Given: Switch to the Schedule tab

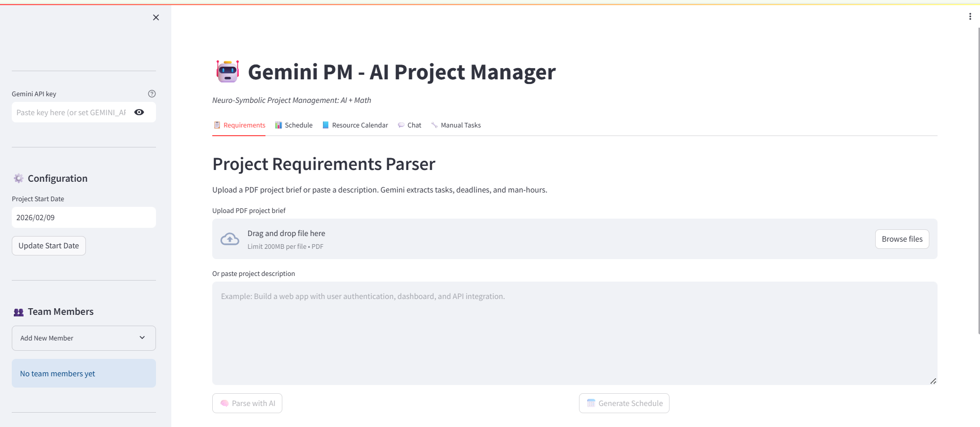Looking at the screenshot, I should (294, 125).
